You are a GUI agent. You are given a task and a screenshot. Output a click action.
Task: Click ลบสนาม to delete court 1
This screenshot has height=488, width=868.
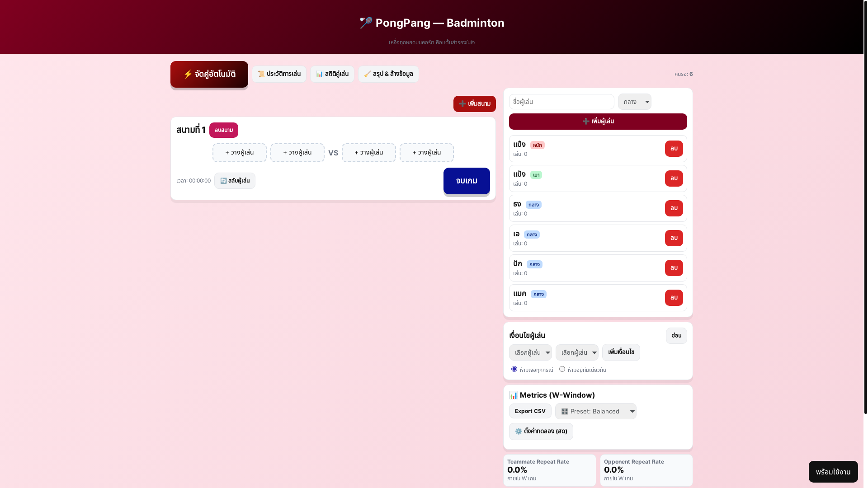223,130
